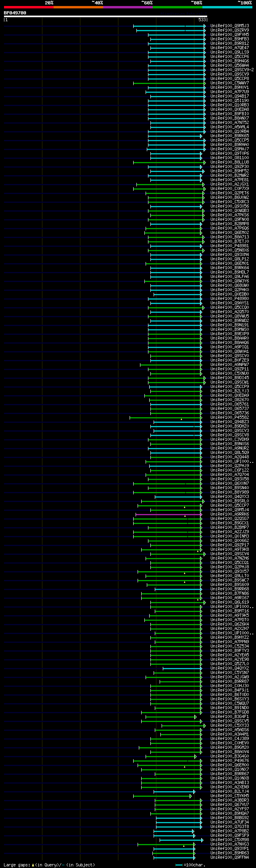
Task: Click label UniRef100_A7P7U9
Action: pyautogui.click(x=230, y=92)
